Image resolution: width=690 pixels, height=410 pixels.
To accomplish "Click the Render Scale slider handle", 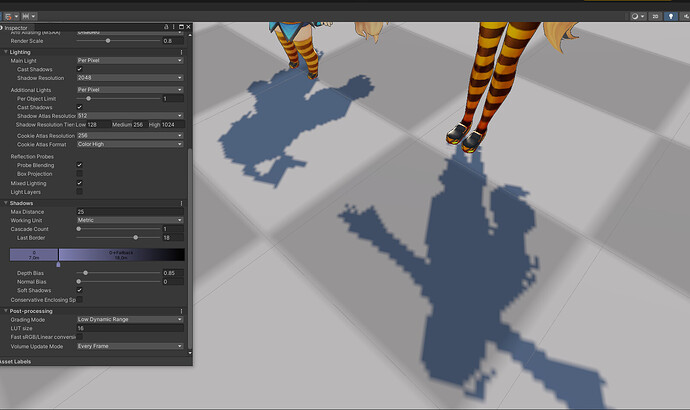I will coord(108,40).
